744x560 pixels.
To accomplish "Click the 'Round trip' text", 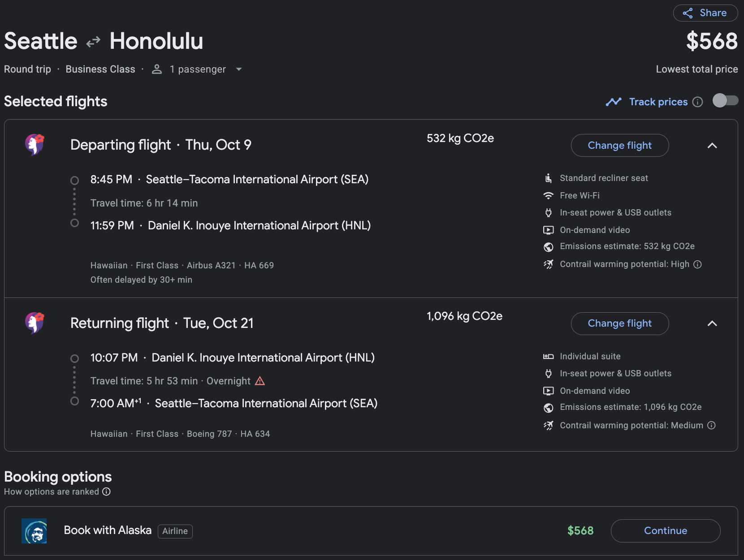I will click(x=27, y=69).
